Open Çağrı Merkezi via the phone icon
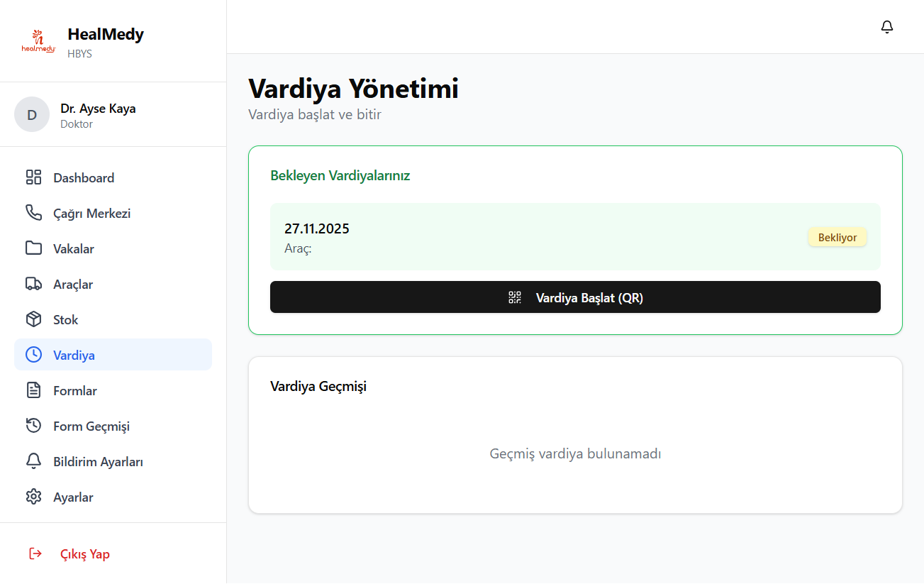This screenshot has width=924, height=584. point(33,212)
